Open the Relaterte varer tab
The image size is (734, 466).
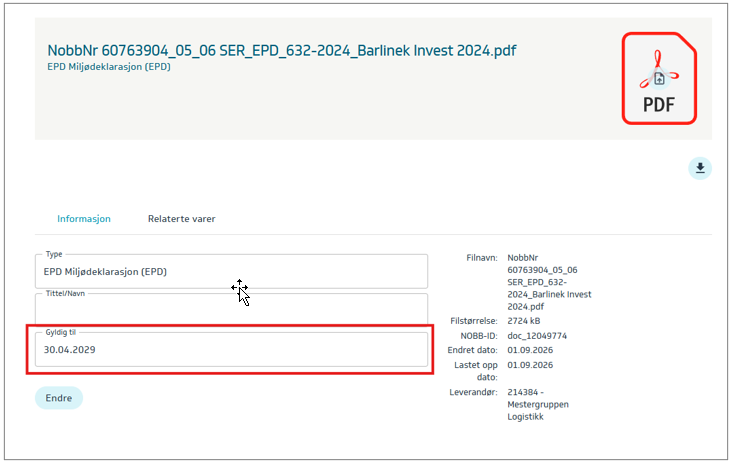tap(182, 219)
